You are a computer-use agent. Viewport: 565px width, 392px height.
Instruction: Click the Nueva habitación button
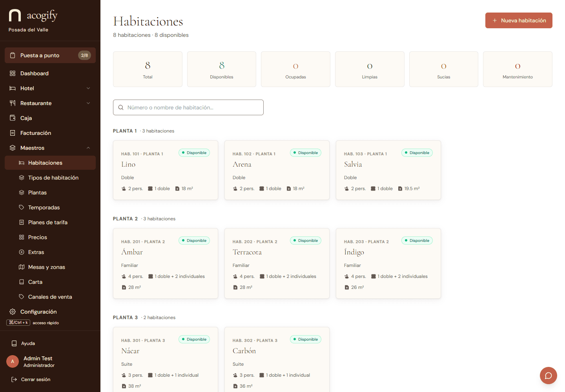point(519,20)
